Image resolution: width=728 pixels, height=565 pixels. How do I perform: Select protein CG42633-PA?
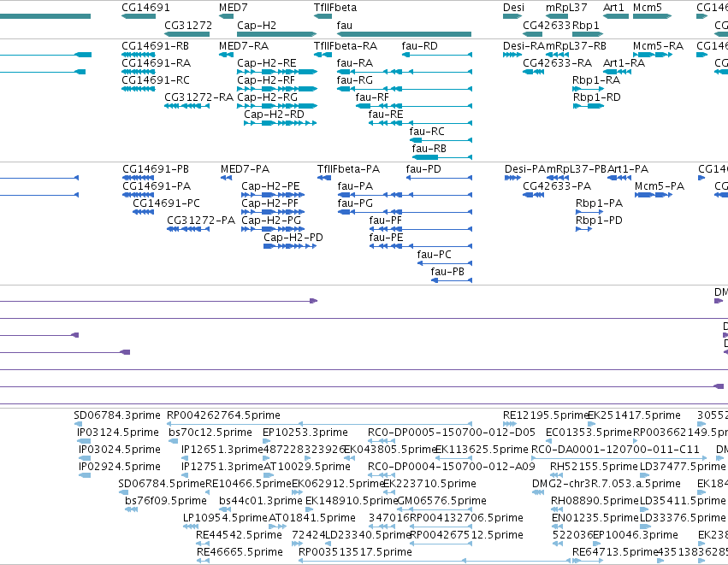tap(534, 195)
